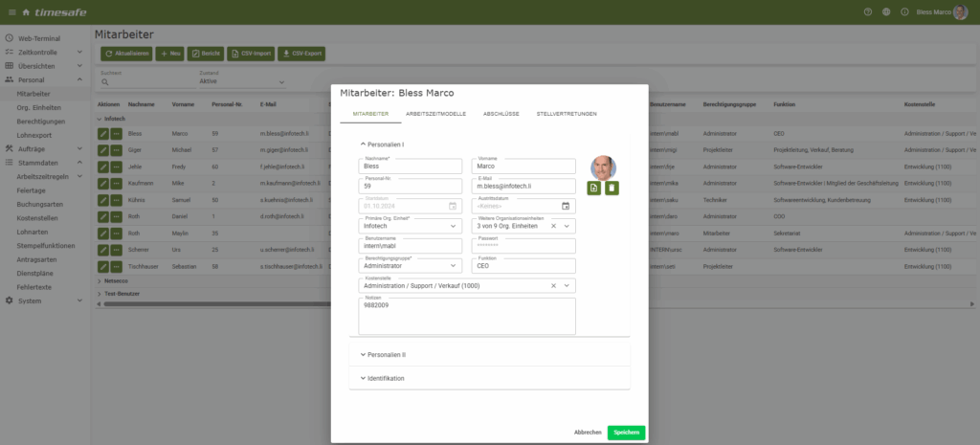Select the Mitarbeiter tab in the dialog

370,114
